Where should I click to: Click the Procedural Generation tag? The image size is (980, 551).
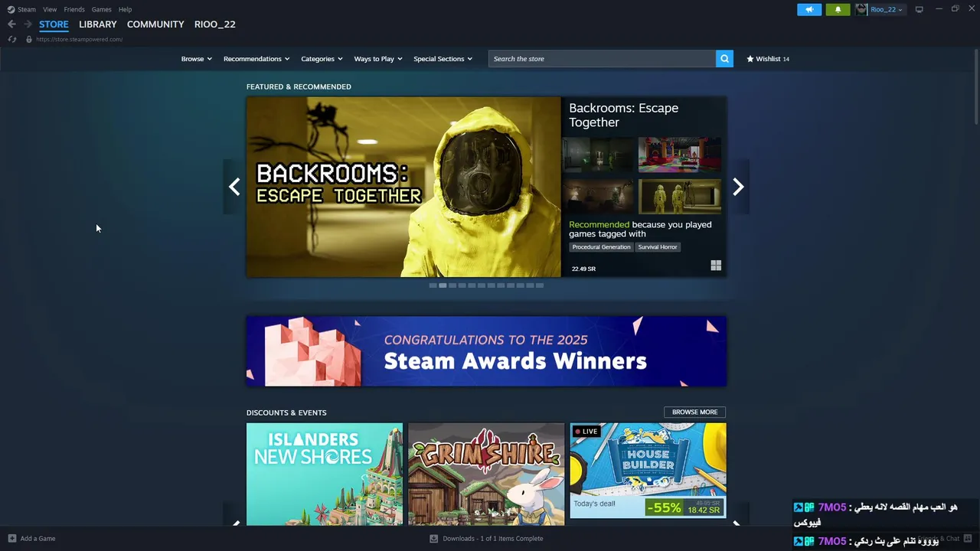click(601, 247)
